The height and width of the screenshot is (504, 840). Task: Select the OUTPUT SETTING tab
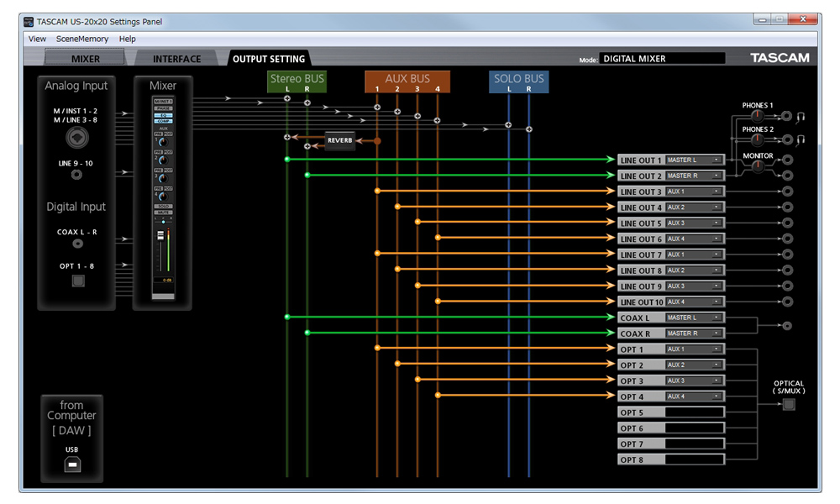coord(269,59)
